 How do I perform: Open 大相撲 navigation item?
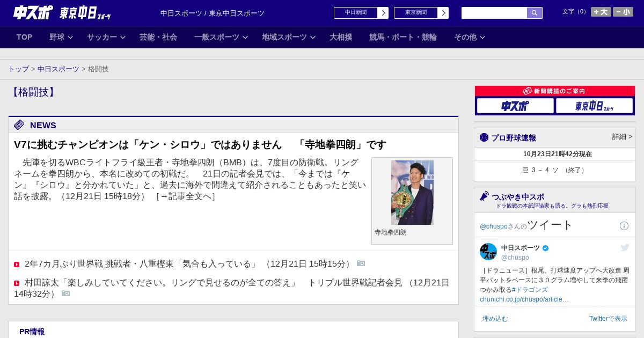point(341,37)
